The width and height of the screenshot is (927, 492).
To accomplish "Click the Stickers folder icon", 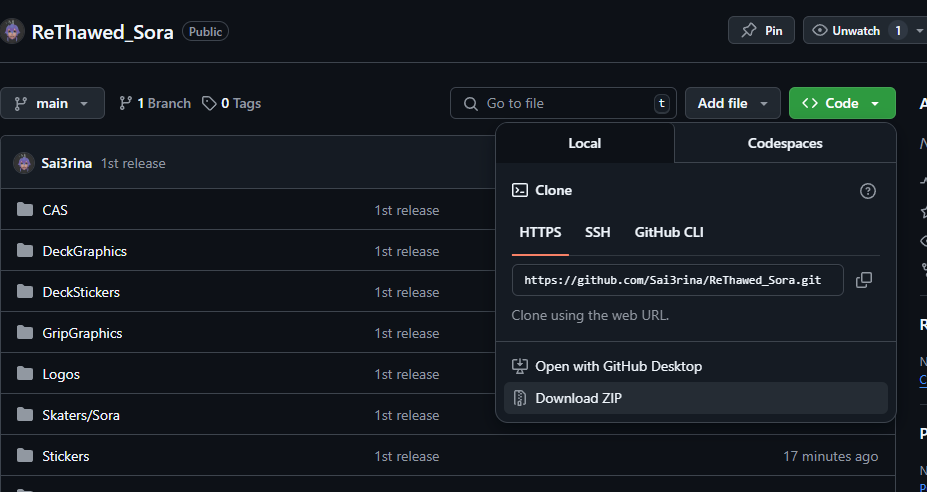I will (25, 456).
